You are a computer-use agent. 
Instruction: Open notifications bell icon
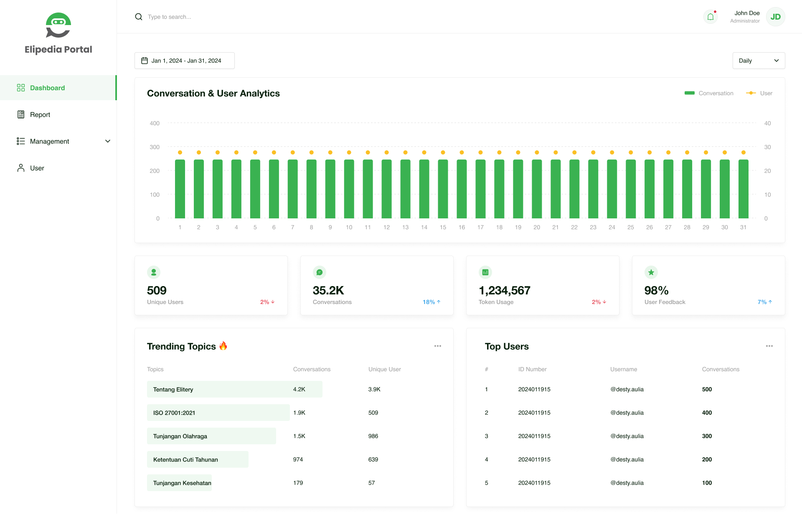711,17
